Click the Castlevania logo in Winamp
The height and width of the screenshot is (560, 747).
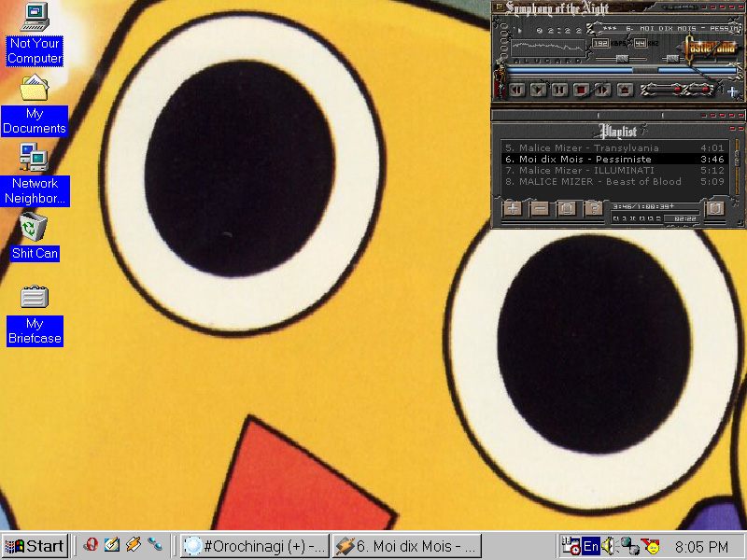click(708, 50)
